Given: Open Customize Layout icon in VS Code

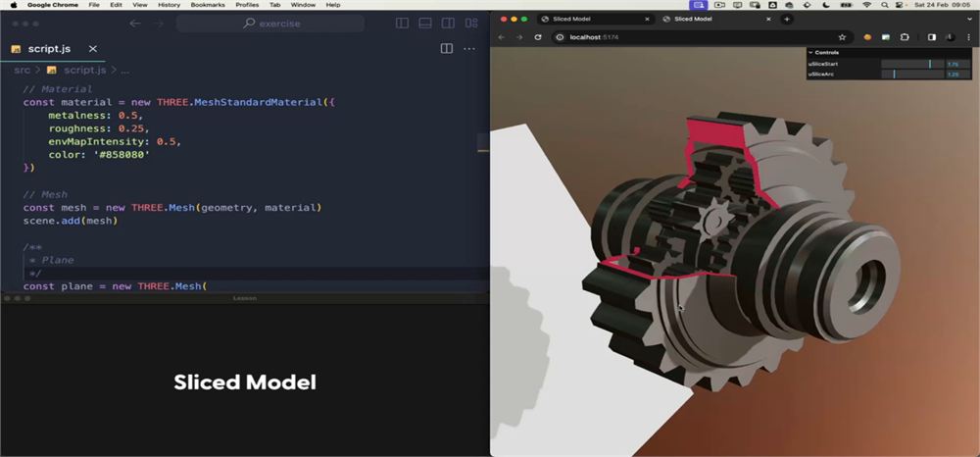Looking at the screenshot, I should [x=471, y=24].
